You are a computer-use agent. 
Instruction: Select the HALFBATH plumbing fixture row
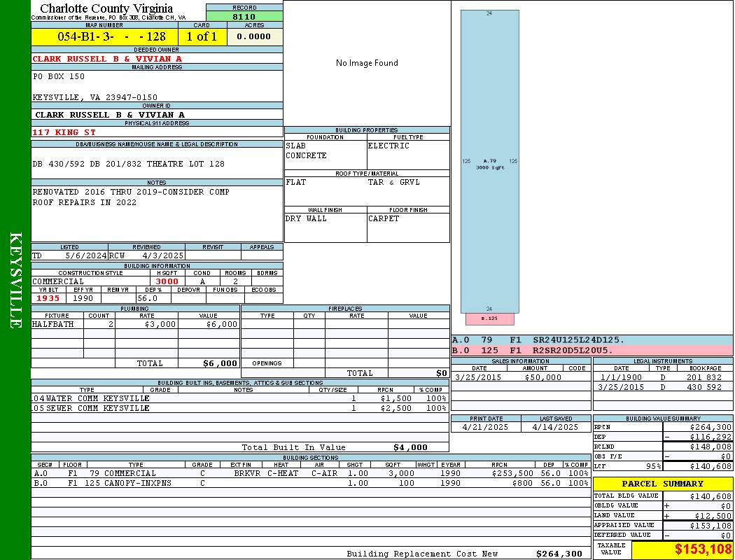[x=134, y=324]
